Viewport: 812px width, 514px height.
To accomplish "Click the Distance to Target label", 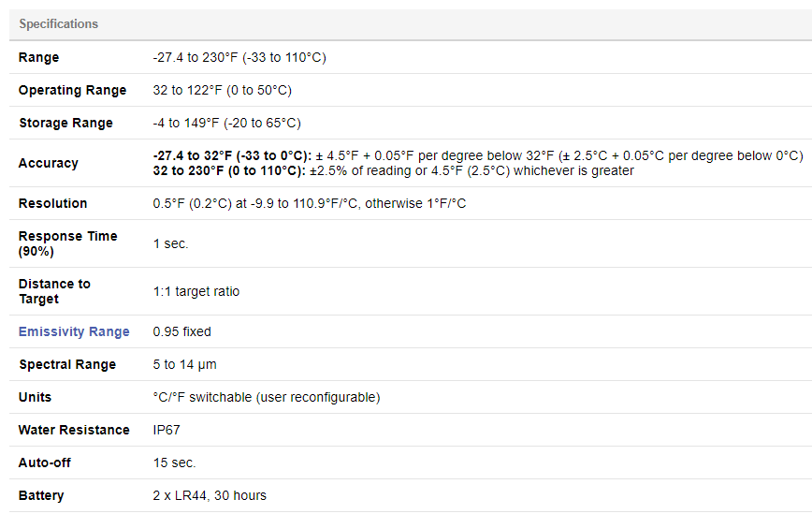I will [x=54, y=291].
